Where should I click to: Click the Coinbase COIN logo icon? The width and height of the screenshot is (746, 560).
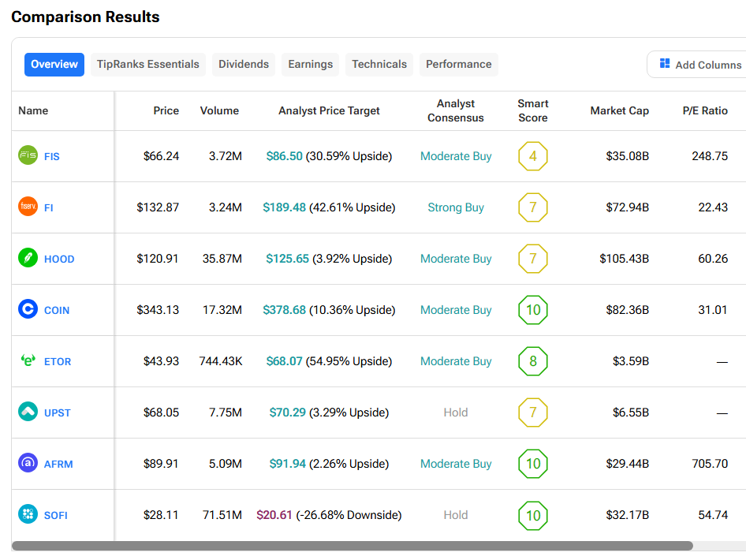point(28,309)
